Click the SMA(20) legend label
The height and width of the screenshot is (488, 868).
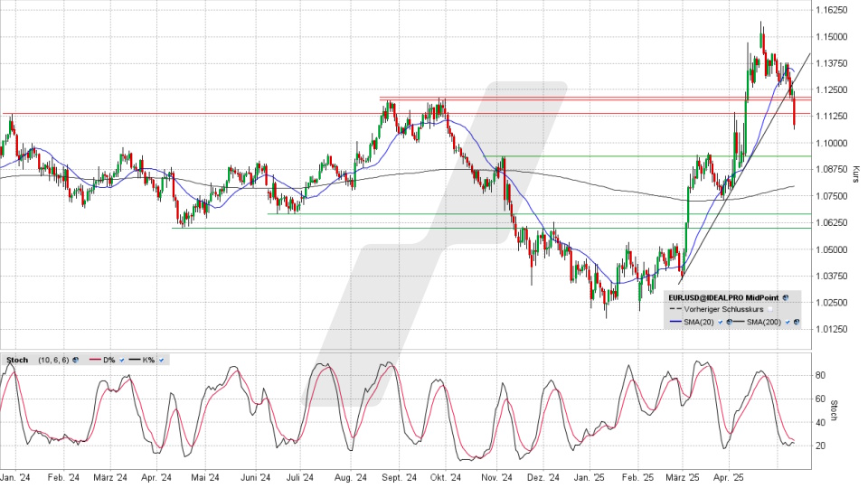tap(699, 322)
